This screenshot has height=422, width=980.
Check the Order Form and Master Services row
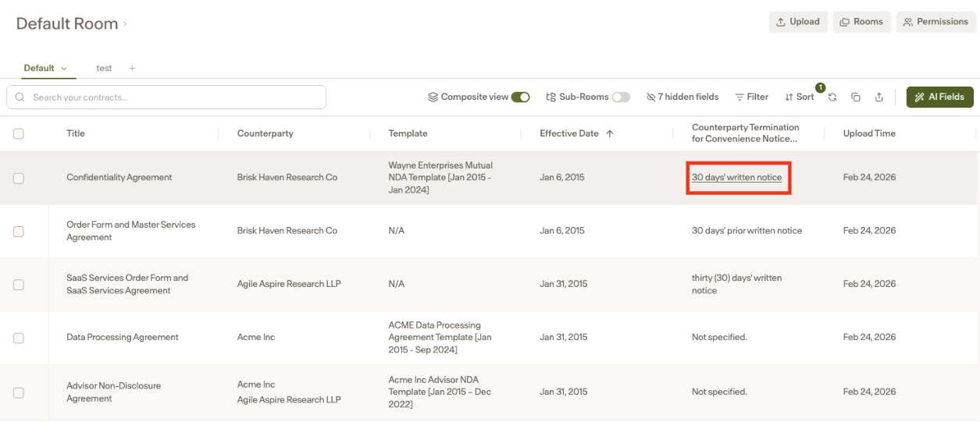(19, 232)
